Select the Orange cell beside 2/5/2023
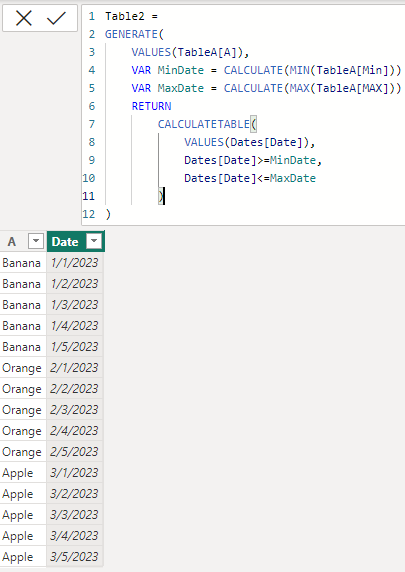 (23, 452)
